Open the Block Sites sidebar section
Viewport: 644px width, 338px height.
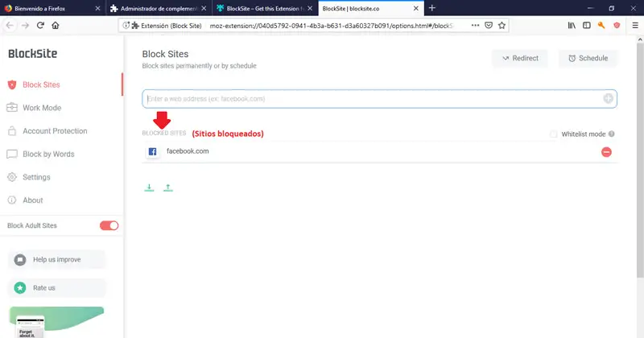[x=41, y=84]
